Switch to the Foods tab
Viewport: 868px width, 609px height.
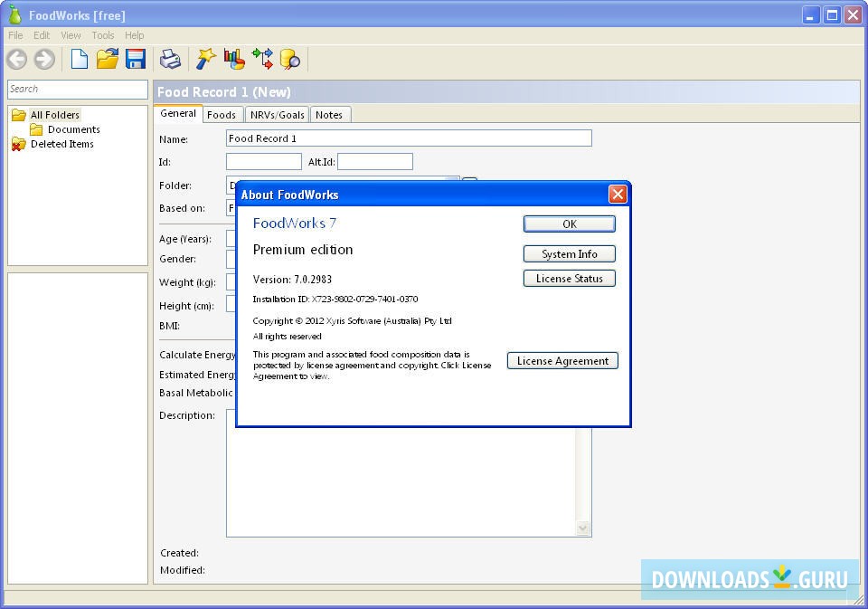(x=222, y=115)
